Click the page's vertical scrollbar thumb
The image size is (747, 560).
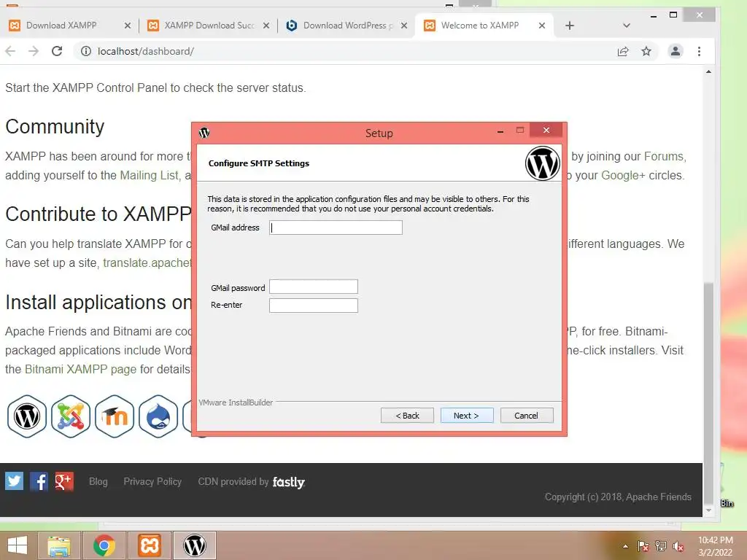[x=709, y=393]
